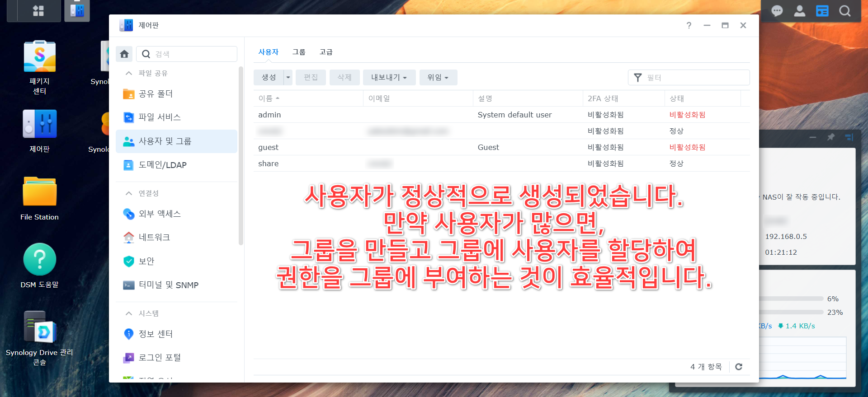Expand the 내보내기 dropdown

(389, 77)
